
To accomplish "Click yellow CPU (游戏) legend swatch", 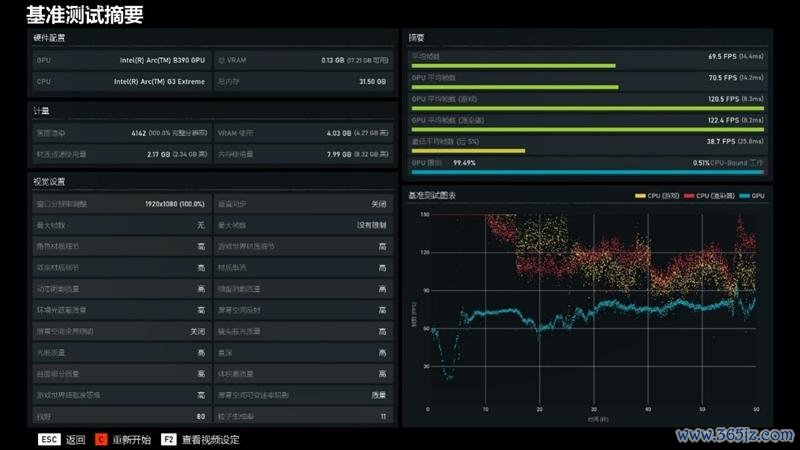I will (x=640, y=195).
